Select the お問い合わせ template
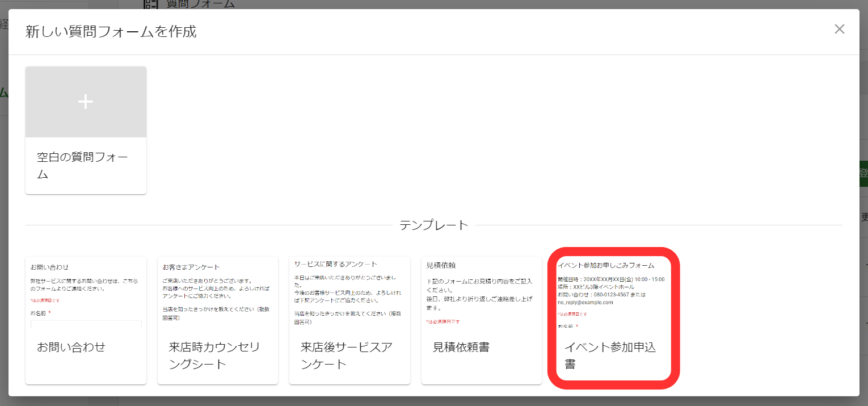Screen dimensions: 868x406 (86, 320)
